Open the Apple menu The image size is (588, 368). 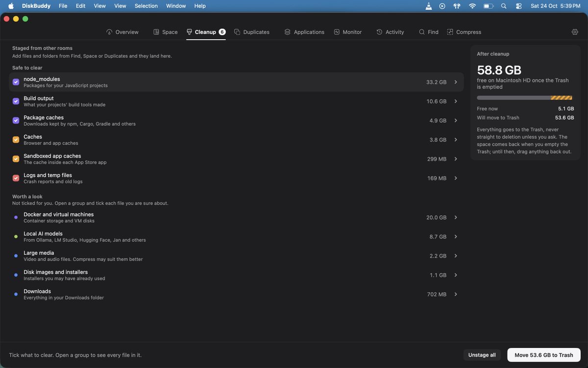tap(11, 6)
